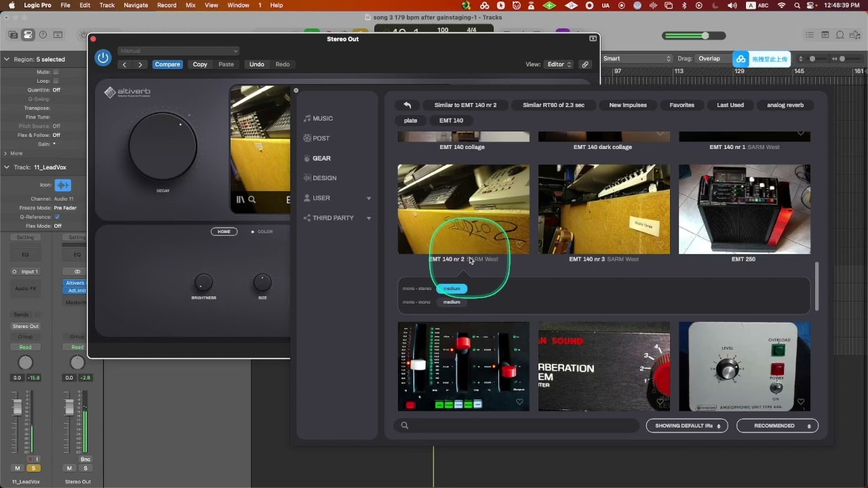Click the impulse browser scrollbar
Viewport: 868px width, 488px height.
tap(816, 285)
